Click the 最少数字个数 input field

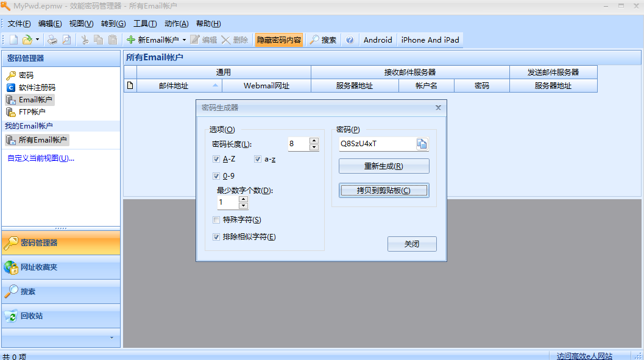coord(228,202)
